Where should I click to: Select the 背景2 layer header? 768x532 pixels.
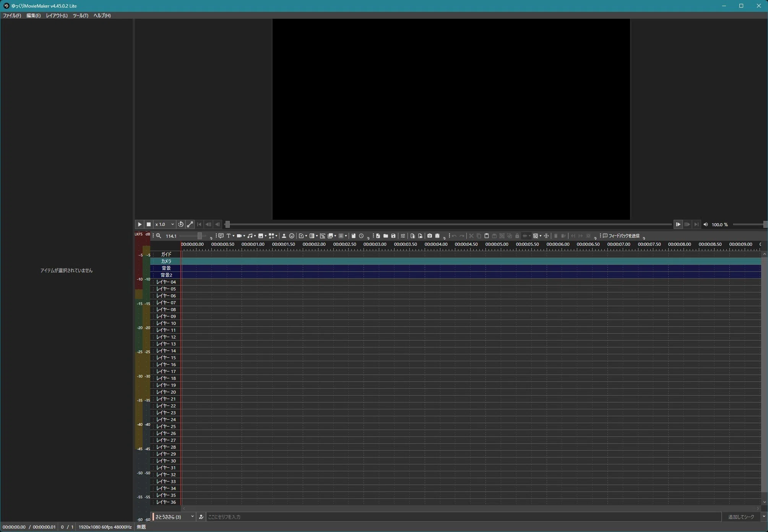166,275
